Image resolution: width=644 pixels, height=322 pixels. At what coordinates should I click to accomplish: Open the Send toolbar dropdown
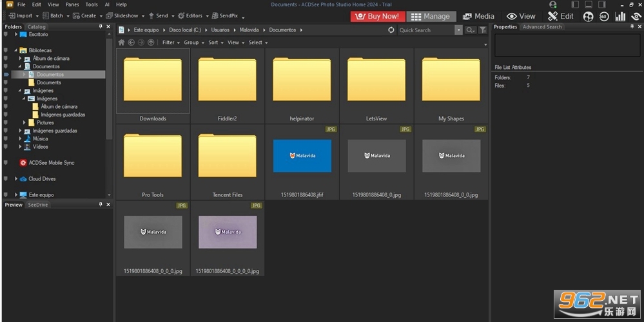click(173, 16)
